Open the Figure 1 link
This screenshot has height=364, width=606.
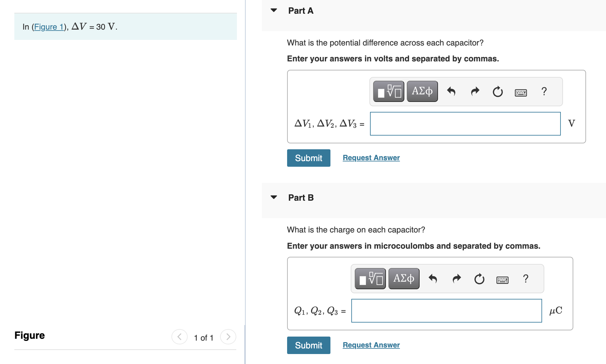click(49, 27)
